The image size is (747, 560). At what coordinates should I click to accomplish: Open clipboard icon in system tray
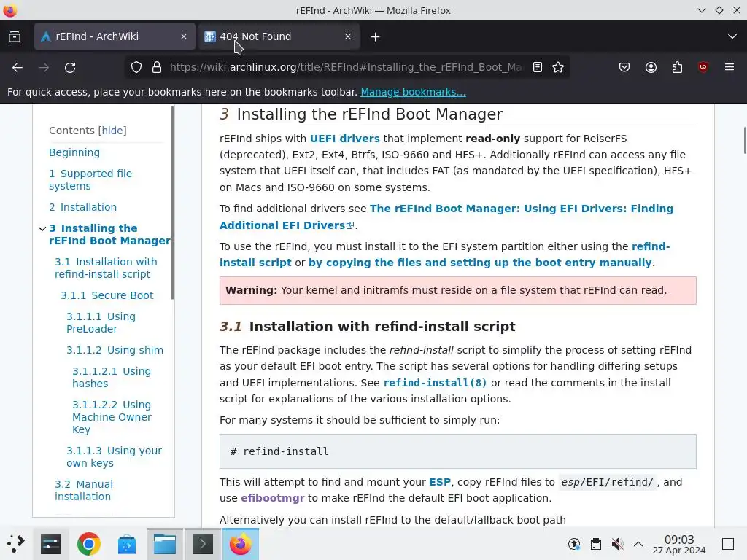tap(595, 544)
